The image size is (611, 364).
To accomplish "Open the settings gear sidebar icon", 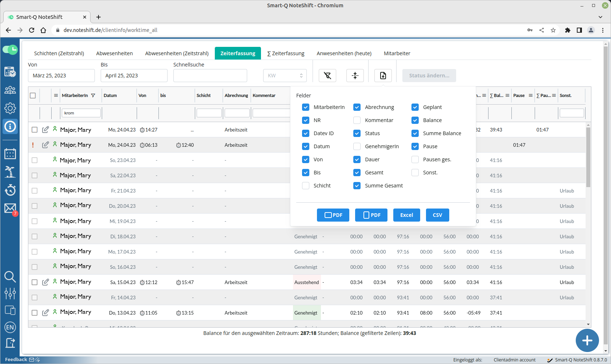I will (10, 108).
